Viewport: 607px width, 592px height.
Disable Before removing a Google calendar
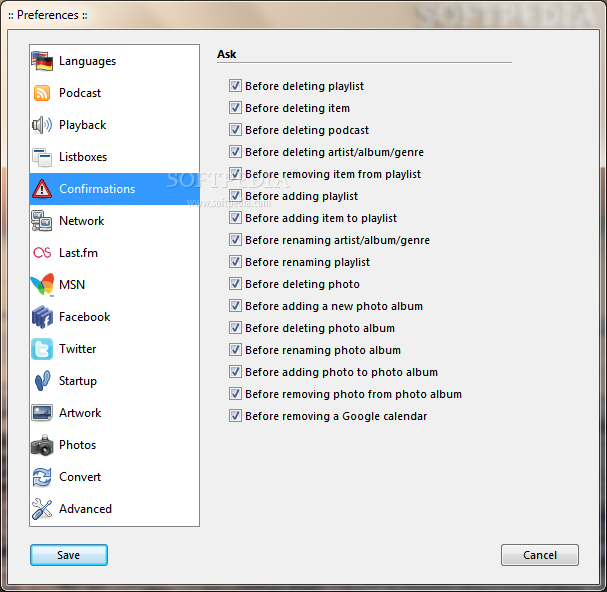[235, 416]
